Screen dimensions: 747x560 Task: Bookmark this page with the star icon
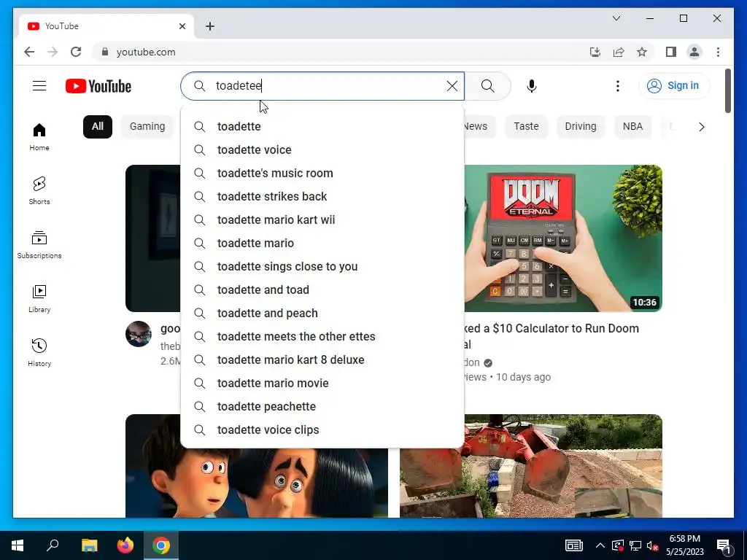pyautogui.click(x=642, y=52)
